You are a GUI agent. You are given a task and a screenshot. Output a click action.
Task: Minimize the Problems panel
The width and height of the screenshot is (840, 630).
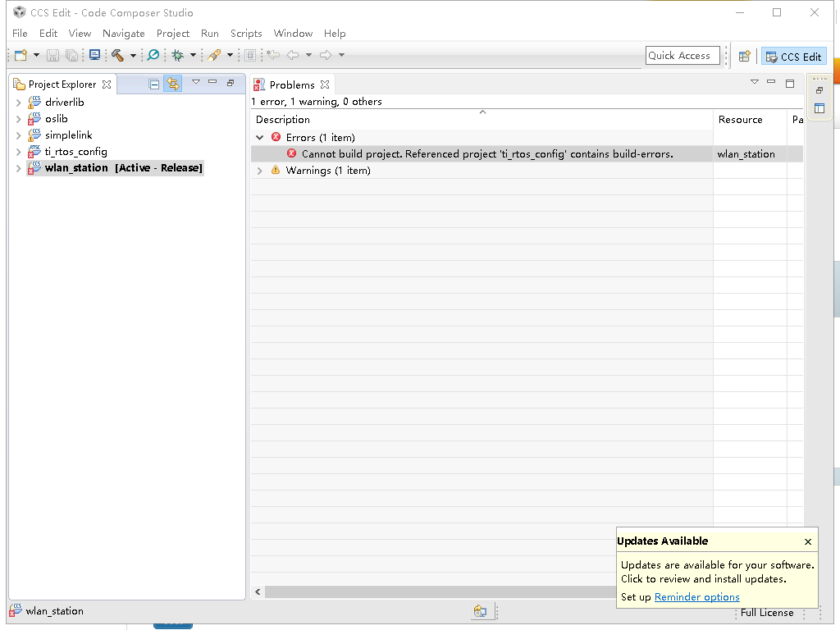pos(771,82)
